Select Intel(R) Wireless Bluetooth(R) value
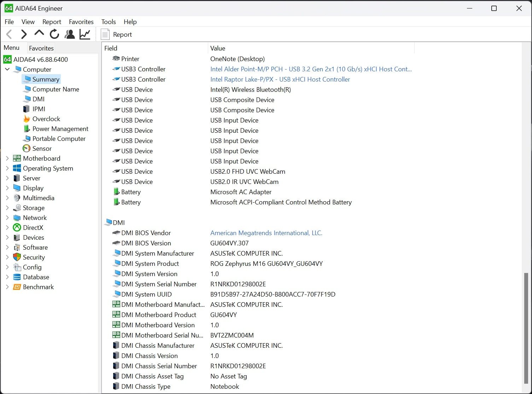The width and height of the screenshot is (532, 394). pyautogui.click(x=251, y=89)
